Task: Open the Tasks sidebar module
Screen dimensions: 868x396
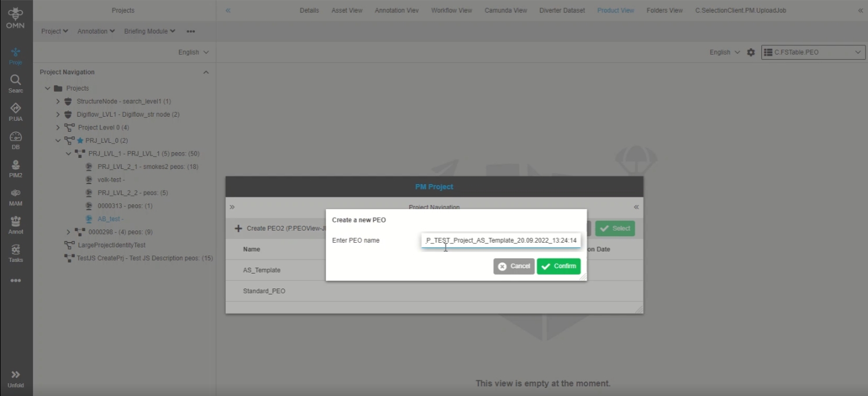Action: coord(16,253)
